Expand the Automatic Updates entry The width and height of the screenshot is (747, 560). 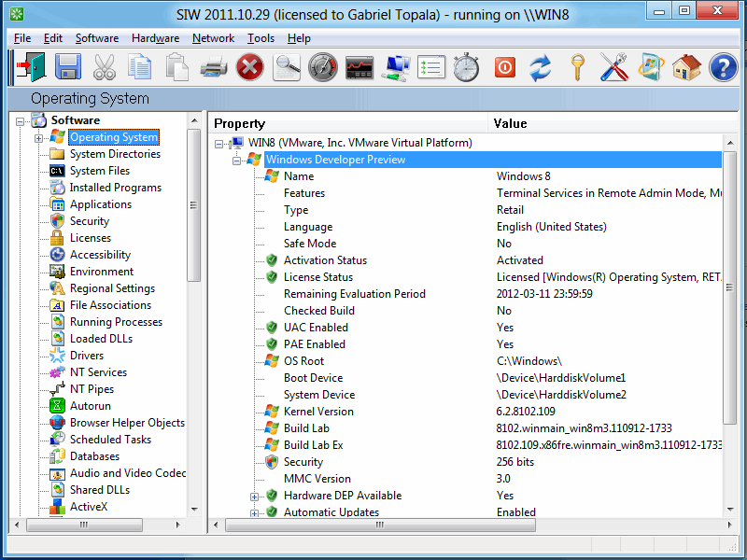tap(255, 512)
